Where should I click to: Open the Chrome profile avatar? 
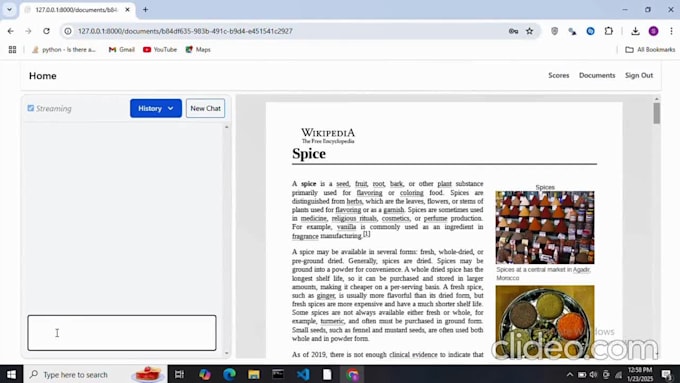pos(654,31)
